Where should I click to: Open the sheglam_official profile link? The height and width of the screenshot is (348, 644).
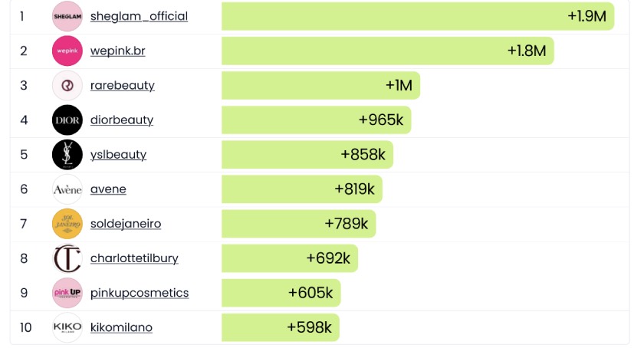click(x=139, y=16)
